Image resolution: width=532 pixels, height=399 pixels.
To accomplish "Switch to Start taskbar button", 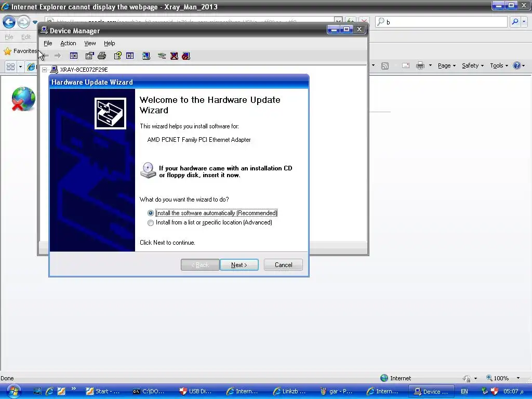I will pyautogui.click(x=103, y=392).
